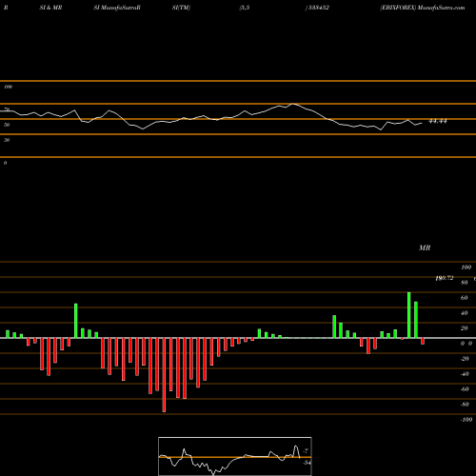476x476 pixels.
Task: Click the "SI & MR" header text
Action: (50, 8)
